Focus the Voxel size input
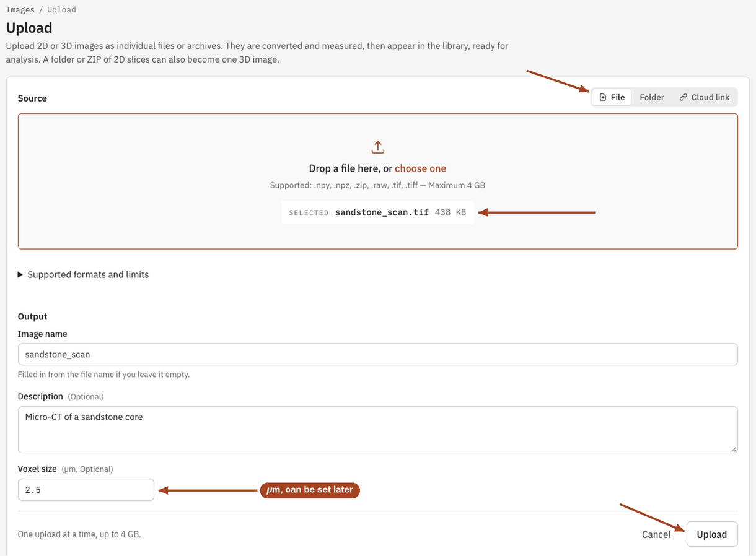Image resolution: width=756 pixels, height=556 pixels. point(86,490)
